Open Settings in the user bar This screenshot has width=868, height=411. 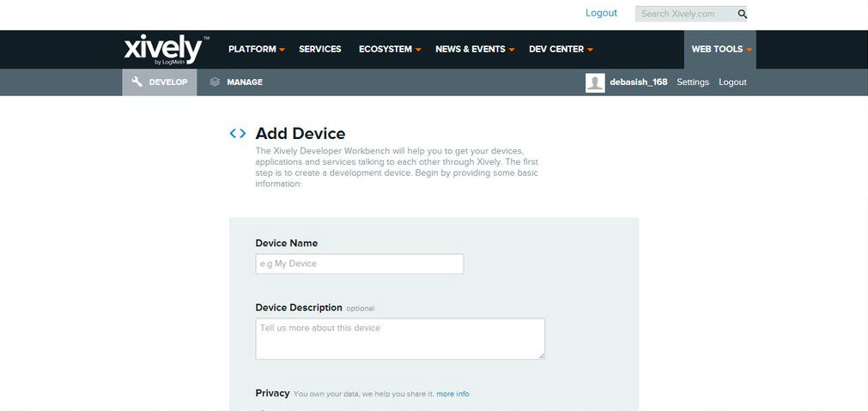point(693,82)
